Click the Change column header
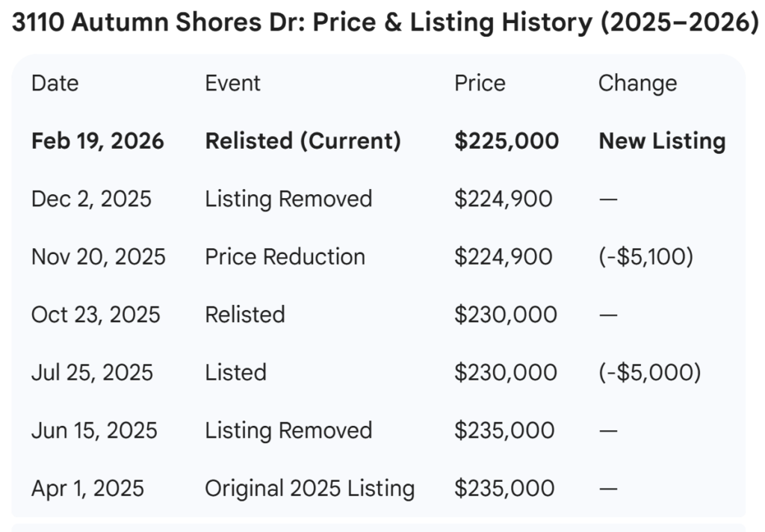The height and width of the screenshot is (532, 765). pyautogui.click(x=637, y=83)
